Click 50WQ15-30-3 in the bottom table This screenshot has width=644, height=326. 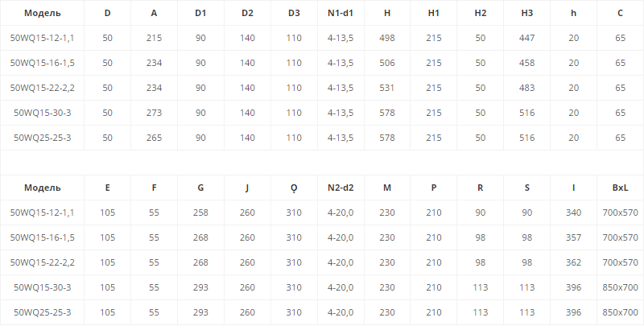[x=42, y=287]
